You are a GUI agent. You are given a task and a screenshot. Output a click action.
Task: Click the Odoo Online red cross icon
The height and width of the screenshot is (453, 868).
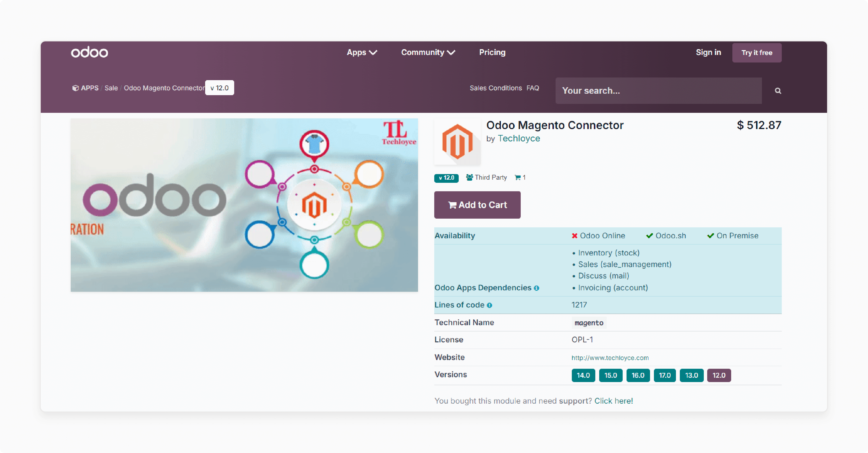(x=574, y=236)
